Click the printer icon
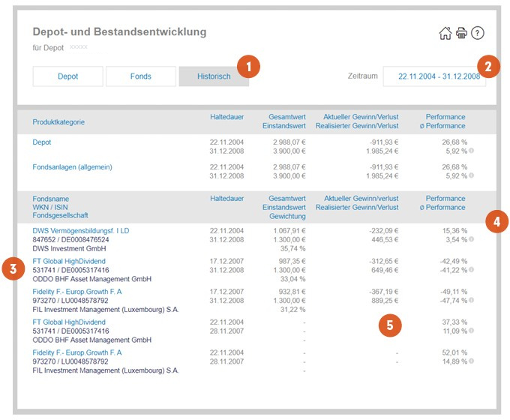 [x=461, y=33]
